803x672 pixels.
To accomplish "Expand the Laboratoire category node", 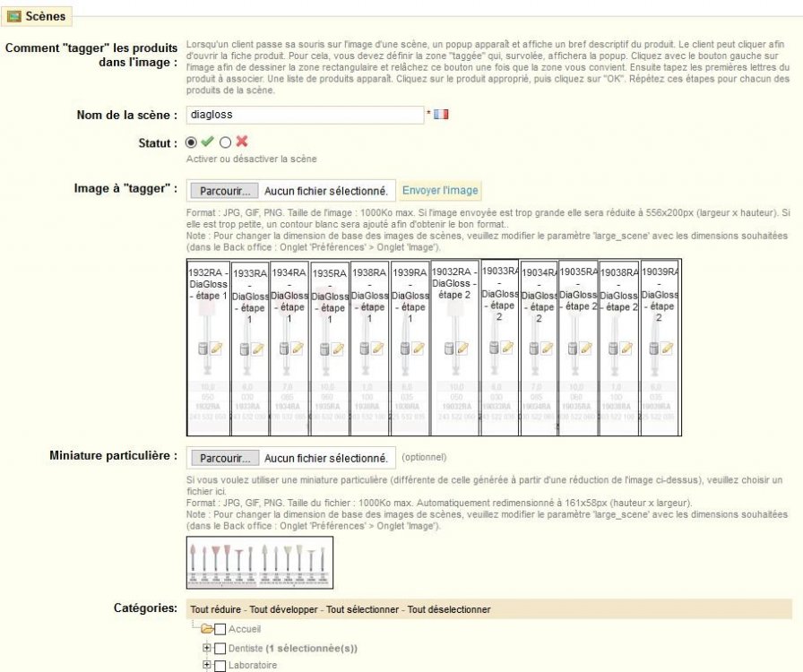I will (206, 665).
